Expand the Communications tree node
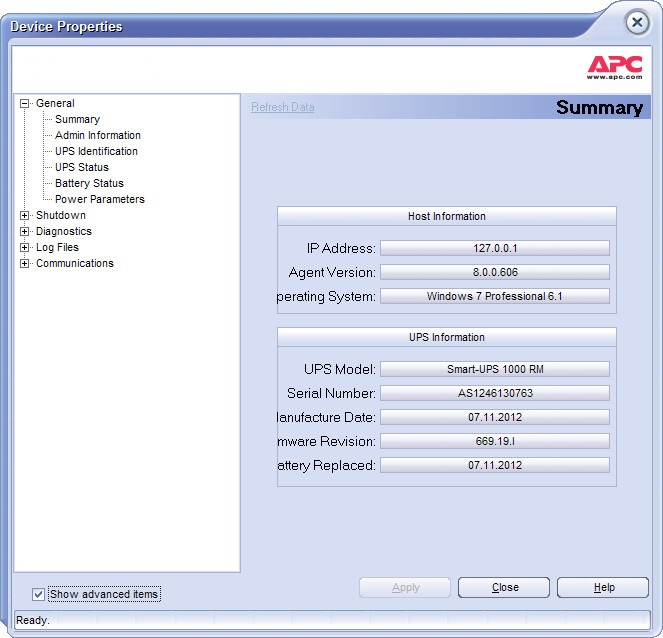663x638 pixels. [x=25, y=264]
